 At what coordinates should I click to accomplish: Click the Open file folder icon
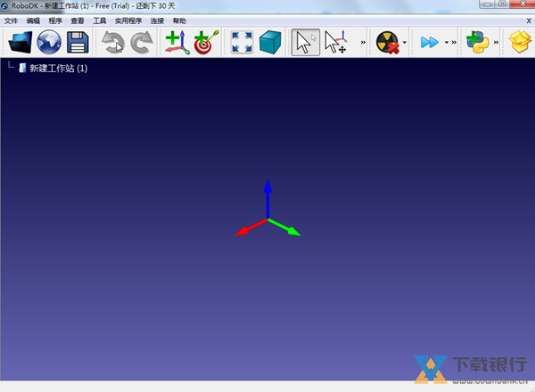pos(20,42)
